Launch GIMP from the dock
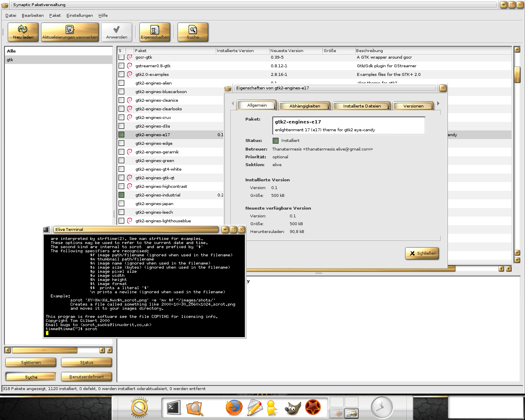Viewport: 525px width, 420px height. pos(293,408)
